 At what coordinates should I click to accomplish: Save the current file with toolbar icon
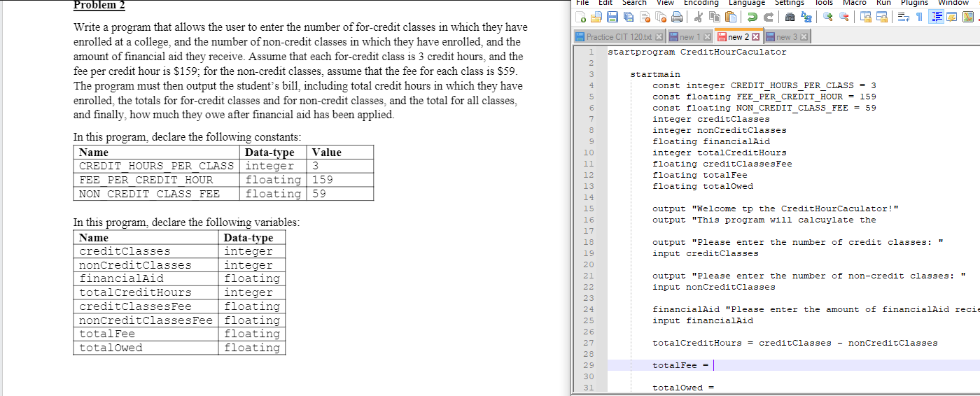(x=612, y=17)
